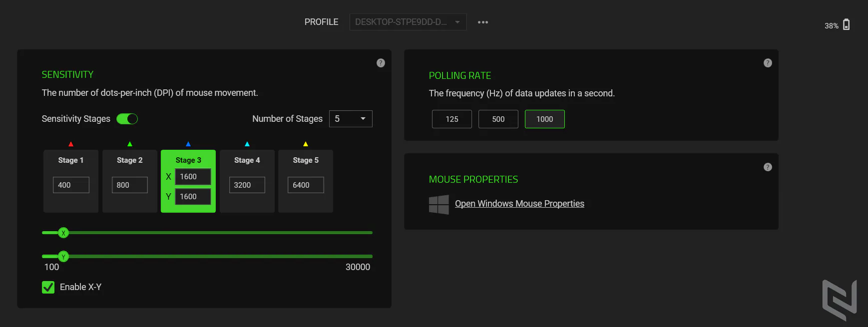Toggle the Sensitivity Stages switch
This screenshot has width=868, height=327.
click(127, 119)
